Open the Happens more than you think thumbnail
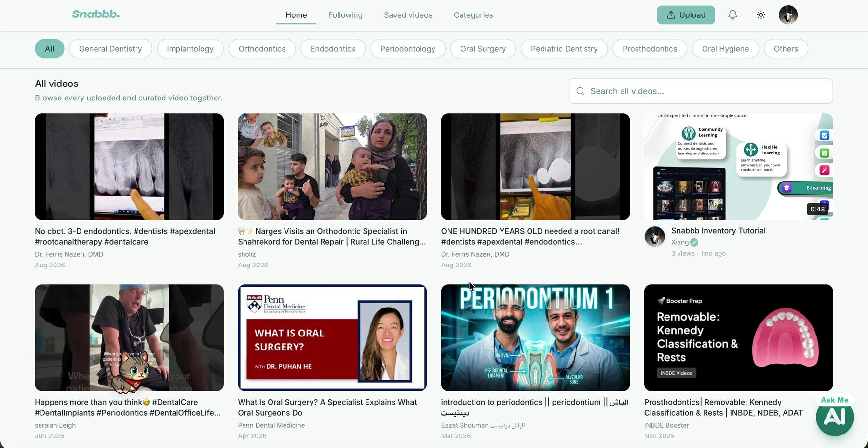 point(129,337)
